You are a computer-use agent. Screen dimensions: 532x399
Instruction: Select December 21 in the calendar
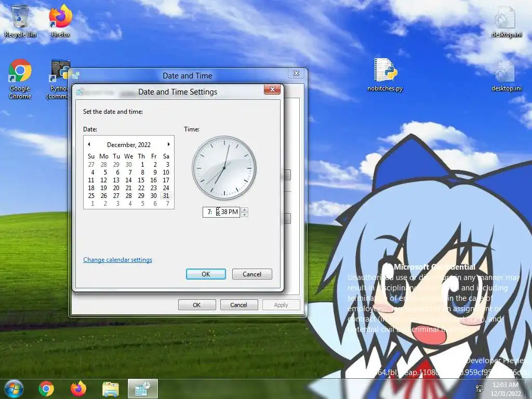point(129,188)
